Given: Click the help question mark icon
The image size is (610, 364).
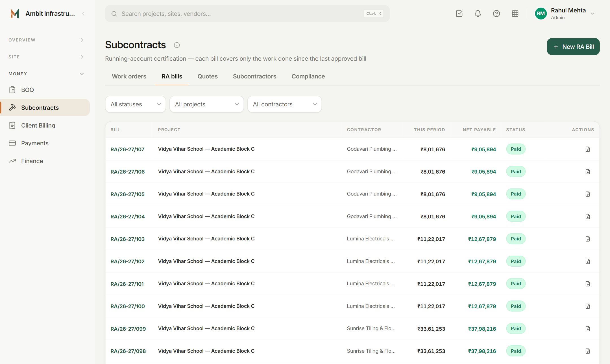Looking at the screenshot, I should [x=496, y=14].
